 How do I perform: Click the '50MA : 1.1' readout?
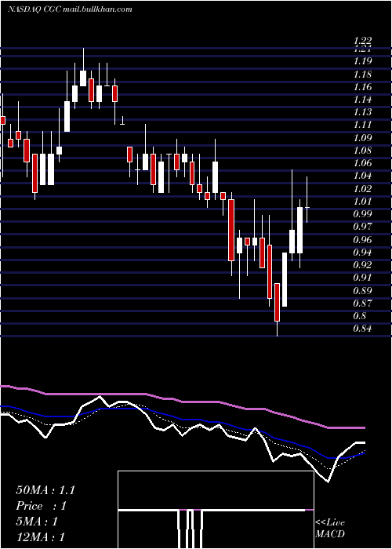[45, 490]
